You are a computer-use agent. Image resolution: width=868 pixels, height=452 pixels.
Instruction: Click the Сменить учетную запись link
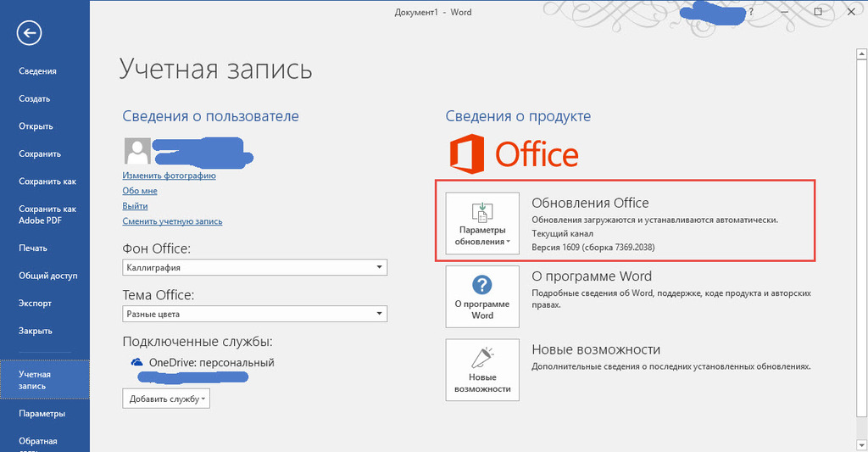click(172, 221)
